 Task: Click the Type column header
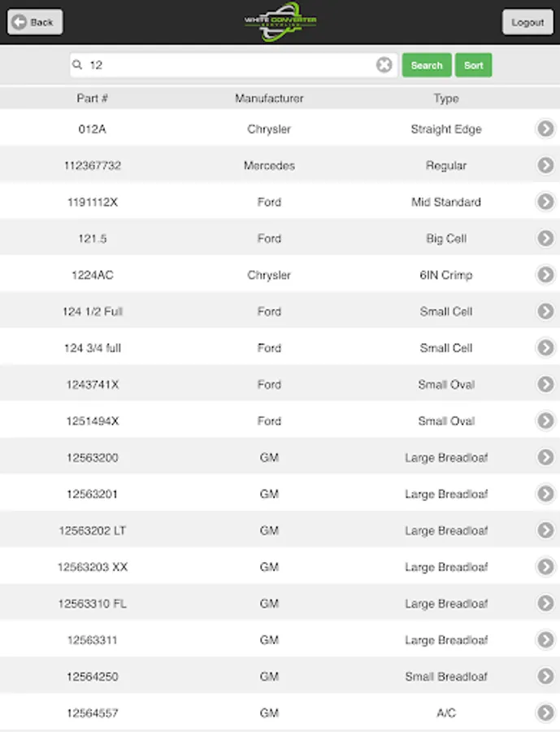(x=445, y=98)
